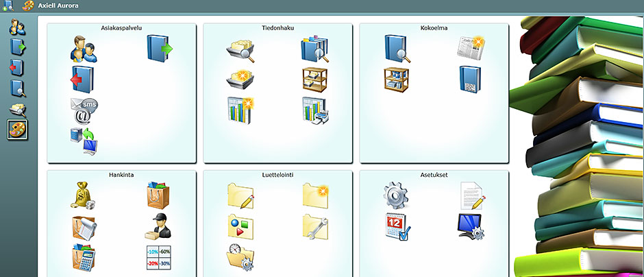
Task: Open the gear icon in the Asetukset panel
Action: pos(397,195)
